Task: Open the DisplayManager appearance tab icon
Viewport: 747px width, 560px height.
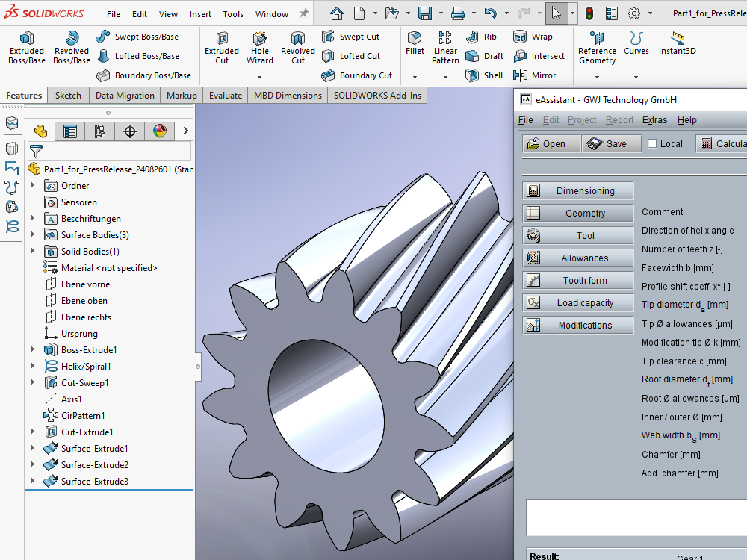Action: 159,131
